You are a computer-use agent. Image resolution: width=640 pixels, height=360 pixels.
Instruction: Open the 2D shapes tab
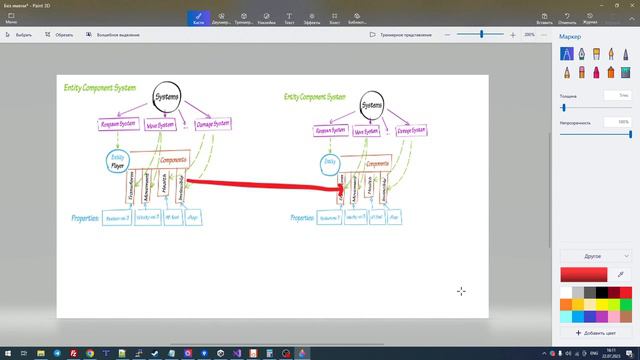pyautogui.click(x=221, y=18)
